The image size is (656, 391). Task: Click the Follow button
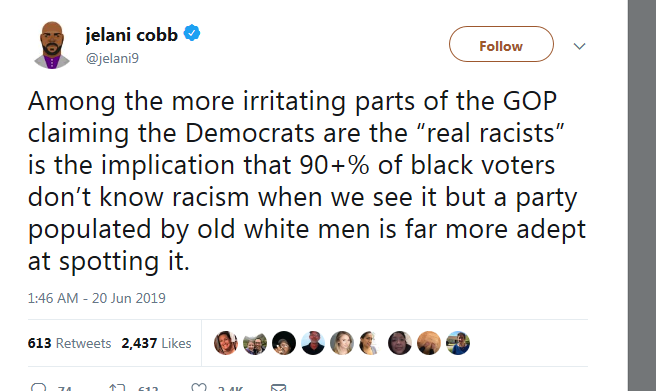(x=501, y=44)
